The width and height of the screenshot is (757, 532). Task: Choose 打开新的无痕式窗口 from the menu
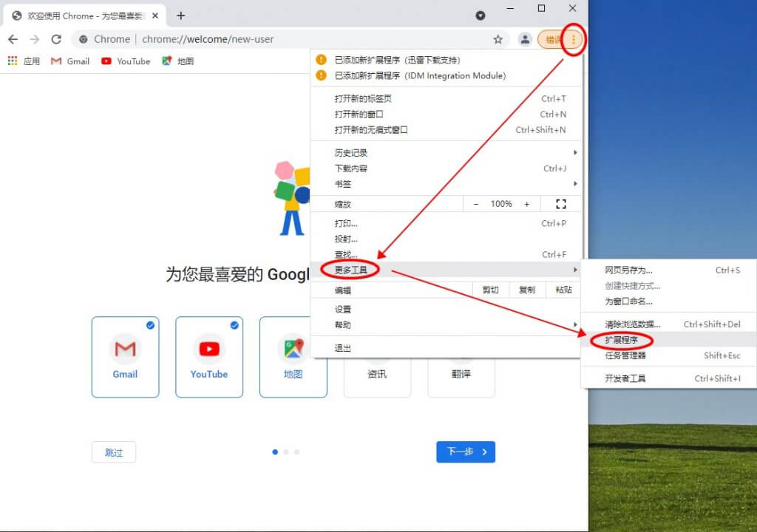click(x=445, y=129)
